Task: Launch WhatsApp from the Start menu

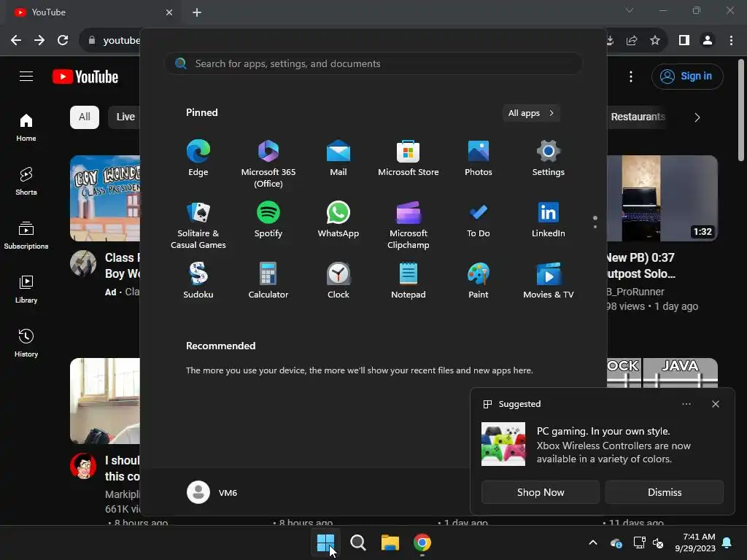Action: point(338,219)
